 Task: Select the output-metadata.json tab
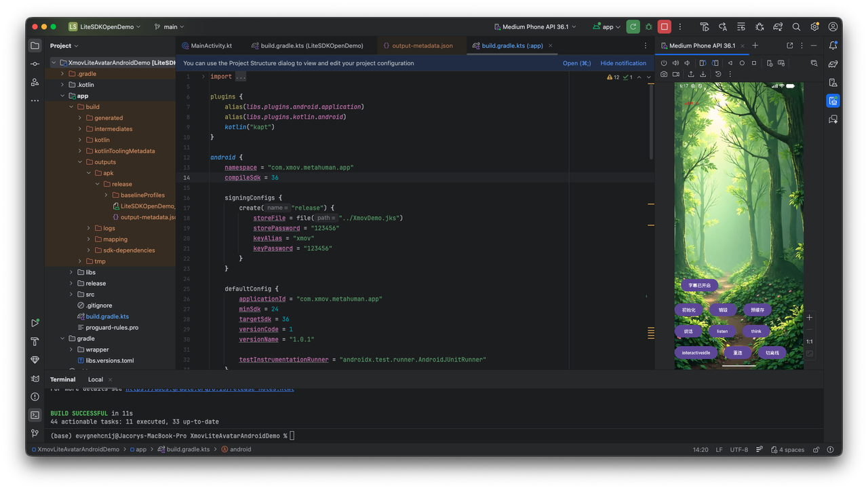422,45
